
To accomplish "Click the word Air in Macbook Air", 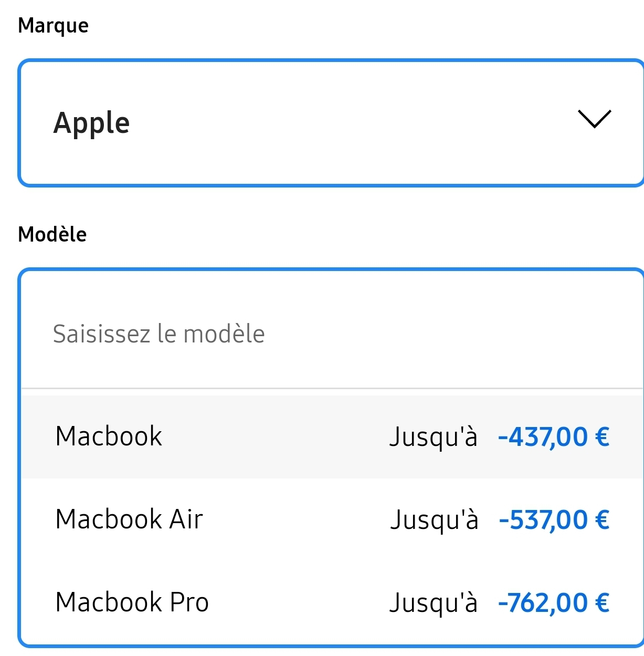I will (x=186, y=519).
